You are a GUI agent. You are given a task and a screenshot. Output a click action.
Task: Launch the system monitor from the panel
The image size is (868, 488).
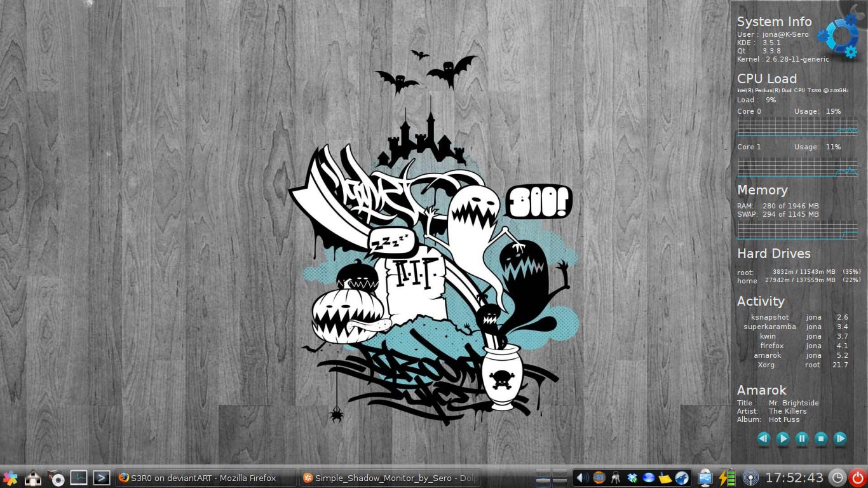[79, 477]
